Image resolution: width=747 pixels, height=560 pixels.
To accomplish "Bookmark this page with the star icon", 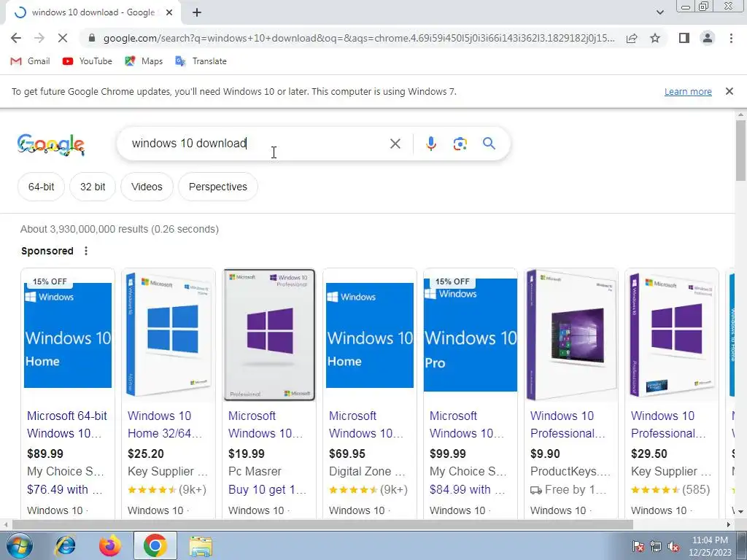I will [655, 38].
